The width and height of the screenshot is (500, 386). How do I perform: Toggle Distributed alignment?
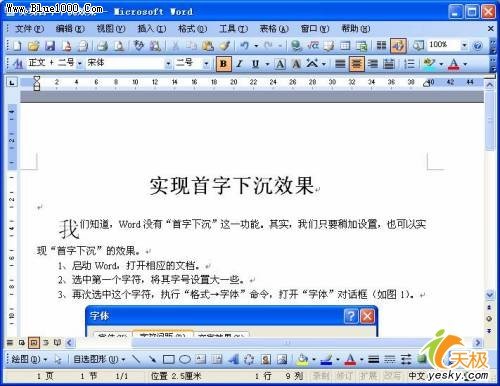389,63
